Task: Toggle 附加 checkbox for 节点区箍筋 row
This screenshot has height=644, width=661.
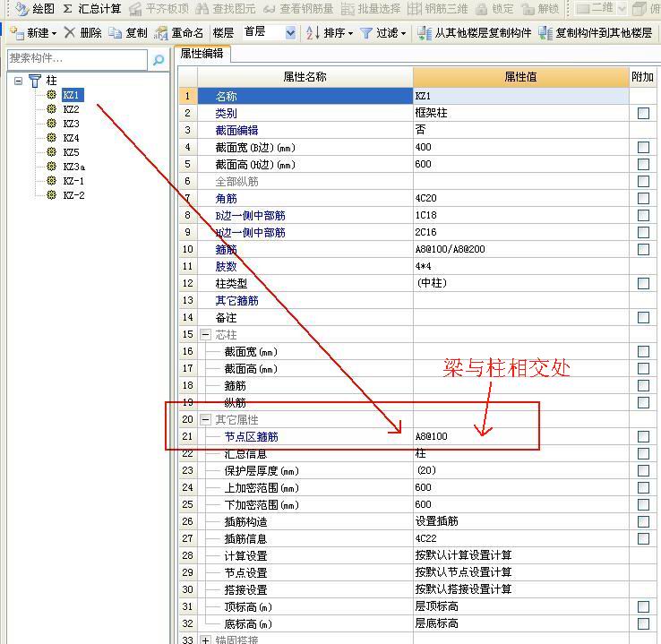Action: pos(643,436)
